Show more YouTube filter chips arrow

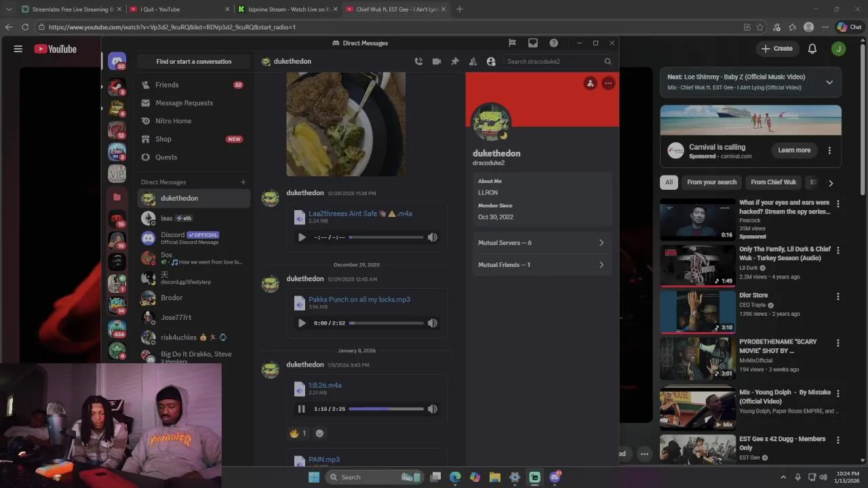pos(831,182)
